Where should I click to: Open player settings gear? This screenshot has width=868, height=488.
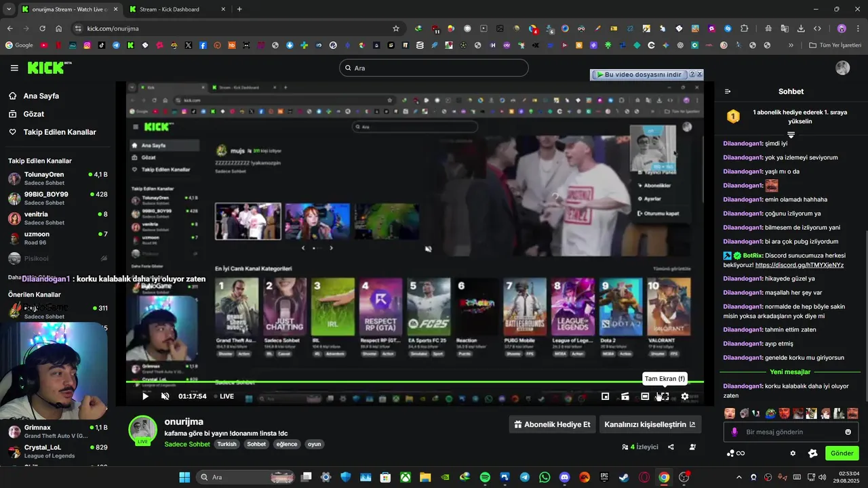pyautogui.click(x=685, y=396)
